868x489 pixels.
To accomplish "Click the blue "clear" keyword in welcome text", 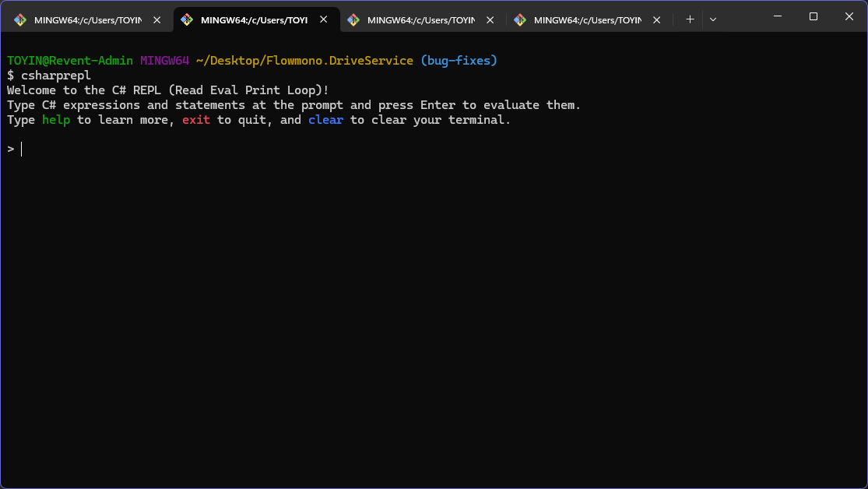I will point(325,120).
